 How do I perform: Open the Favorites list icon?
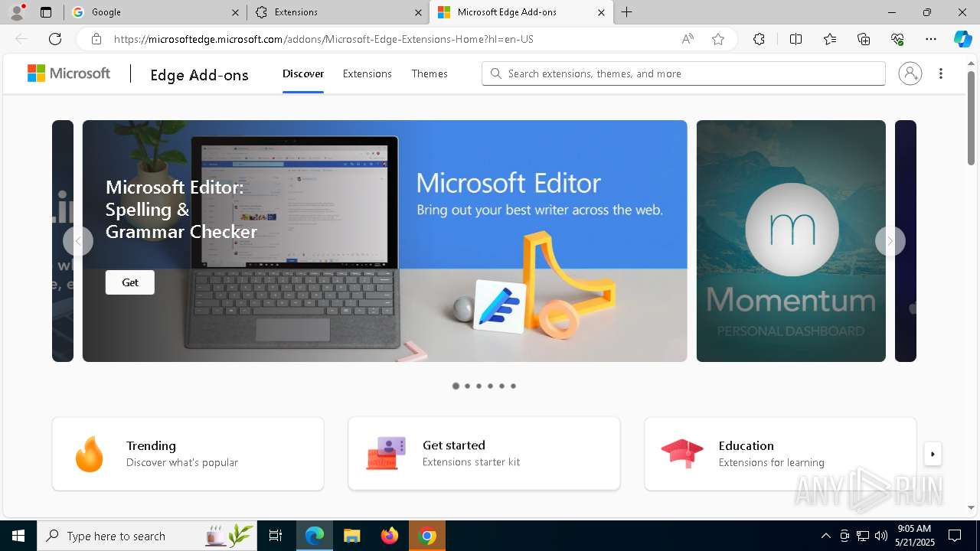tap(830, 39)
